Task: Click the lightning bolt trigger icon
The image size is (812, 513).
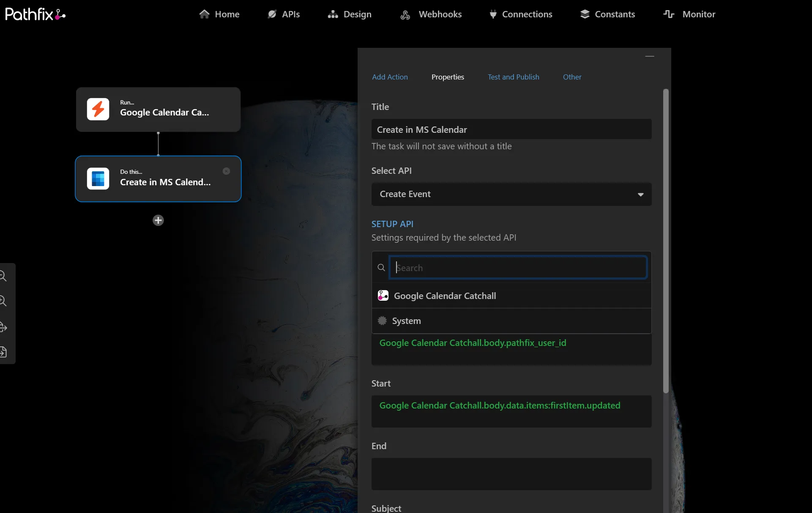Action: [x=98, y=109]
